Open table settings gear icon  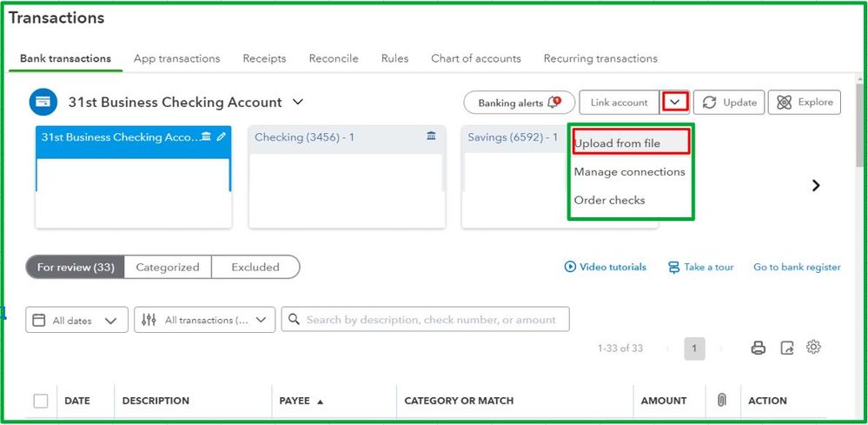813,347
